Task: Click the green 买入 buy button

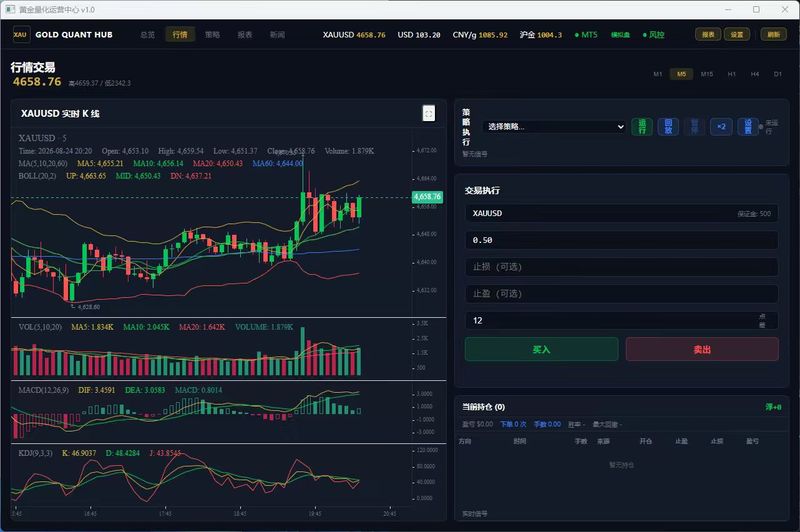Action: (541, 349)
